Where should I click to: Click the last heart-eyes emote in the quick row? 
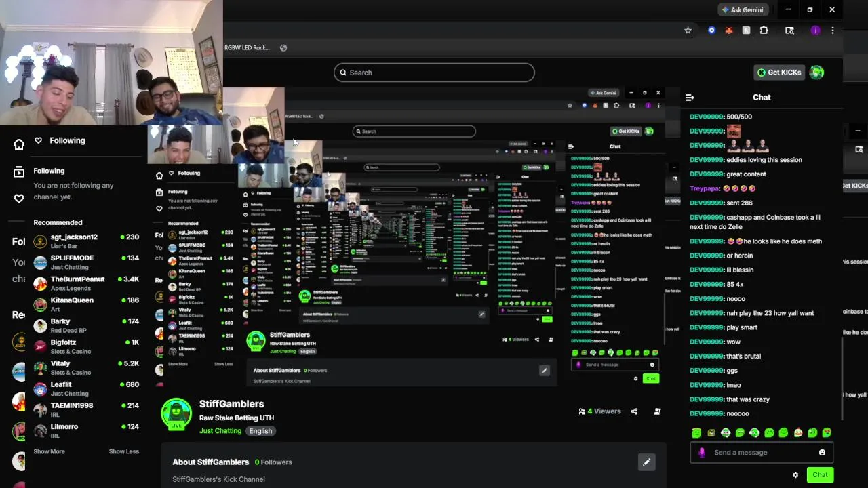(827, 433)
